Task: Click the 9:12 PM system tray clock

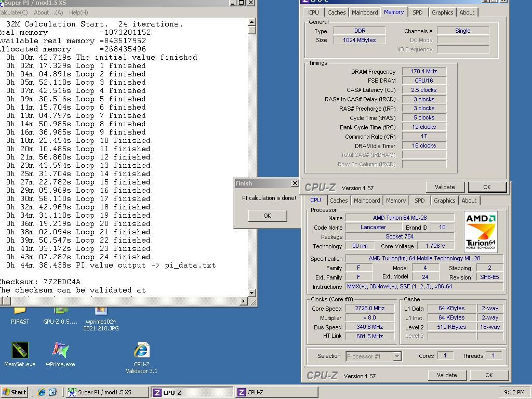Action: (x=514, y=392)
